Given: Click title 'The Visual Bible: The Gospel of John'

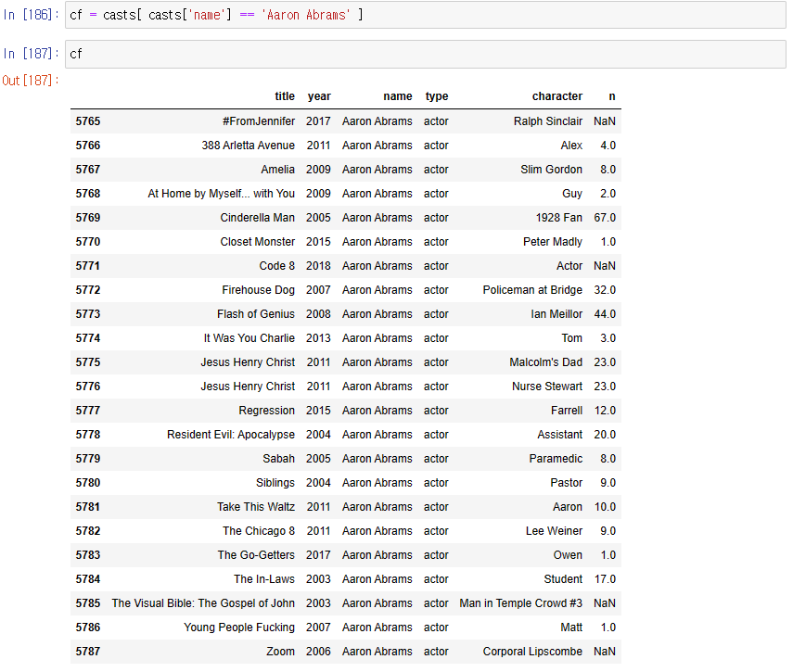Looking at the screenshot, I should point(203,603).
